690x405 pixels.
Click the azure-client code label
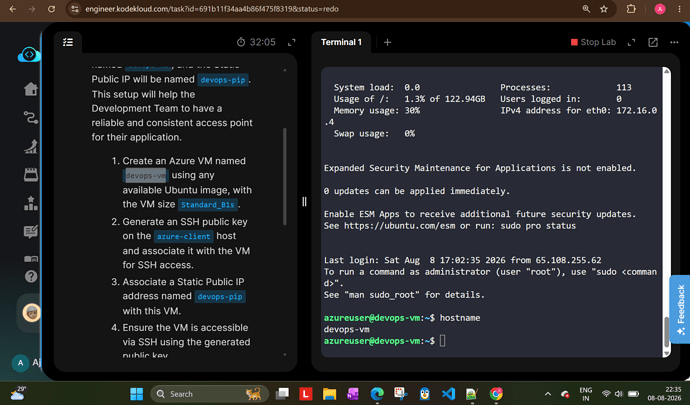pos(184,236)
